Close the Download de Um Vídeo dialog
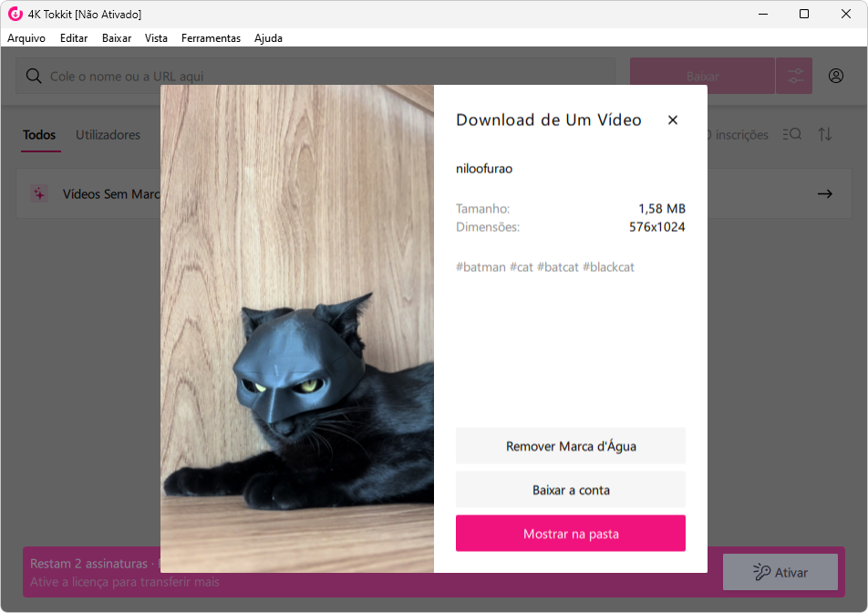 point(673,119)
